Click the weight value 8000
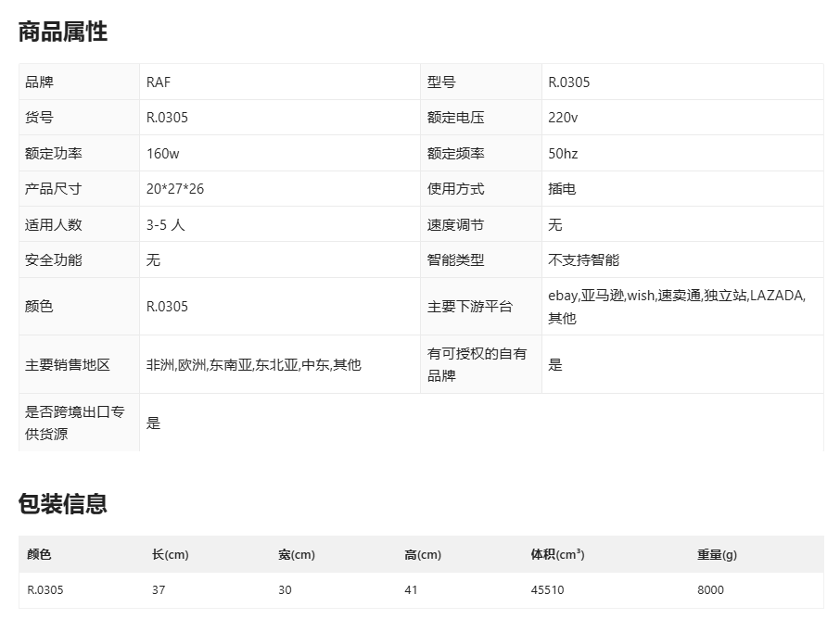This screenshot has height=632, width=840. [711, 590]
